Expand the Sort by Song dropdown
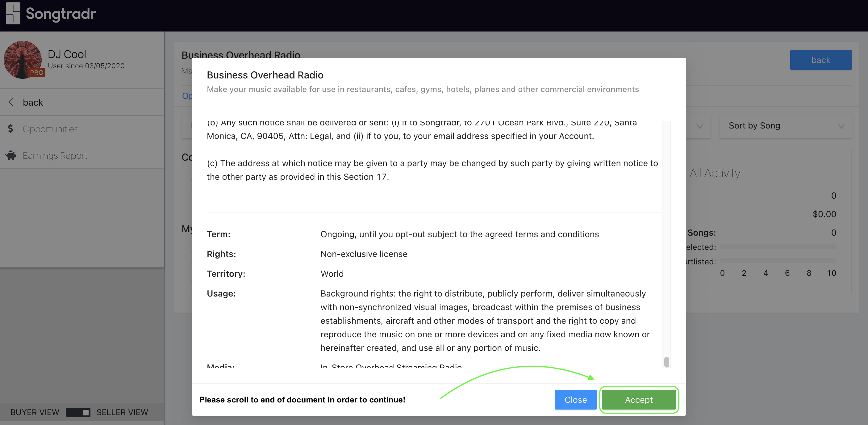868x425 pixels. tap(786, 126)
